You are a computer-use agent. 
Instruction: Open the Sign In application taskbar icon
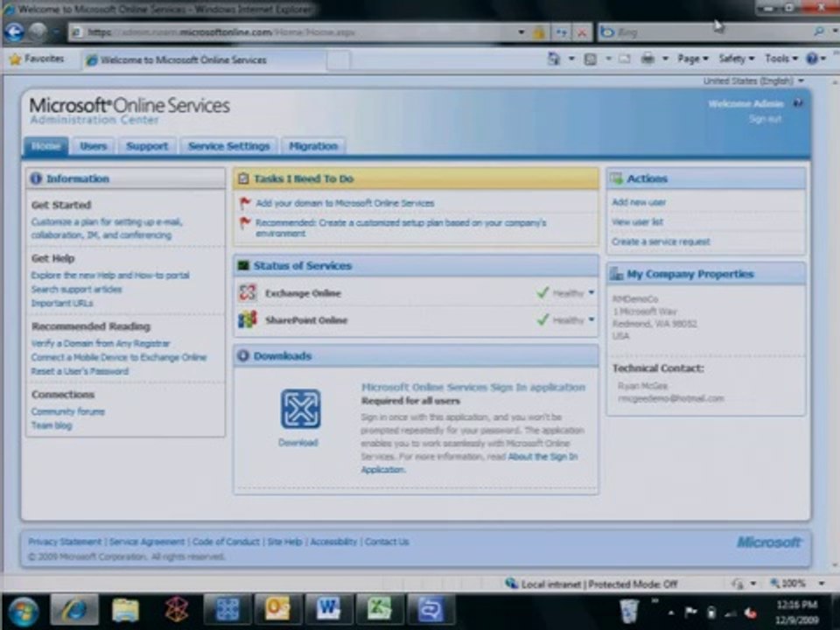coord(227,609)
